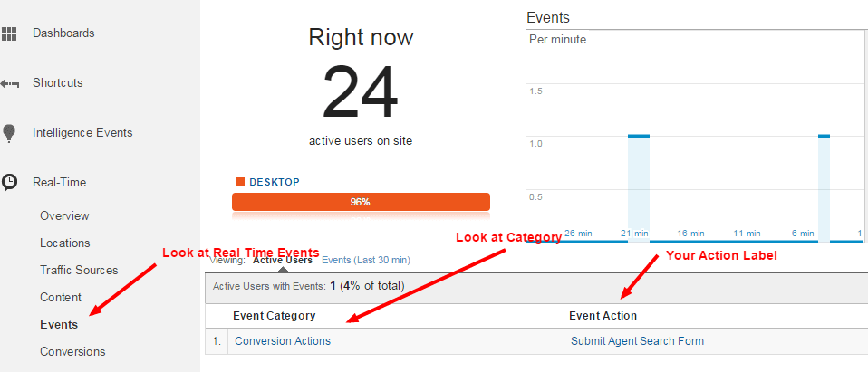Click the Shortcuts arrow icon
Image resolution: width=868 pixels, height=372 pixels.
[9, 83]
